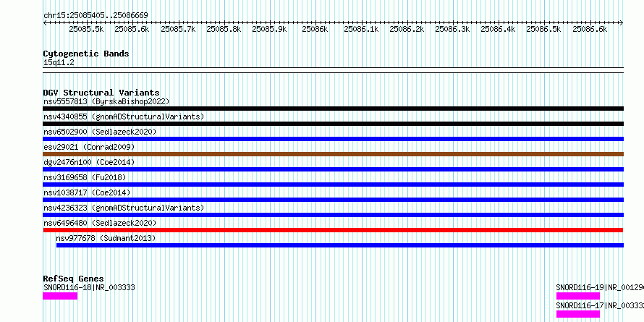This screenshot has height=322, width=644.
Task: Click the 25085.6k ruler tick label
Action: [x=132, y=29]
